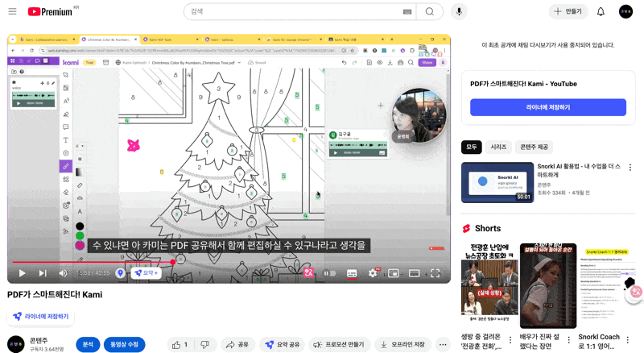This screenshot has height=353, width=644.
Task: Open the 콘텐주 channel name link
Action: click(x=39, y=340)
